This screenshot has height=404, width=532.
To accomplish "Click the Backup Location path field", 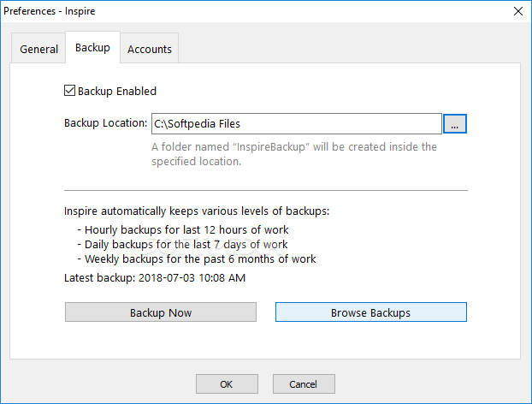I will pyautogui.click(x=297, y=123).
